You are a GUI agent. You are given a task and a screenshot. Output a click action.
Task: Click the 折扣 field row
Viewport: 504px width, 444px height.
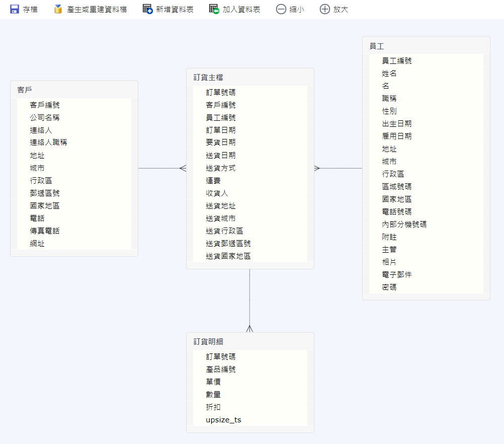click(250, 407)
